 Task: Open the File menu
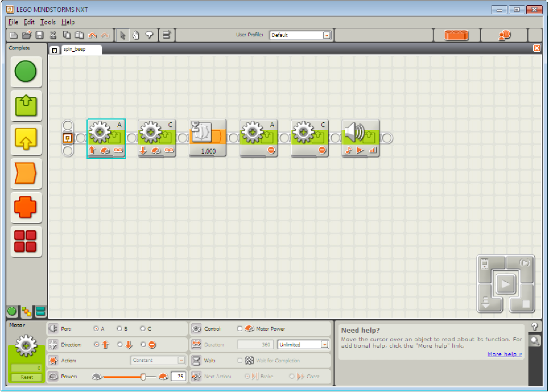point(13,22)
